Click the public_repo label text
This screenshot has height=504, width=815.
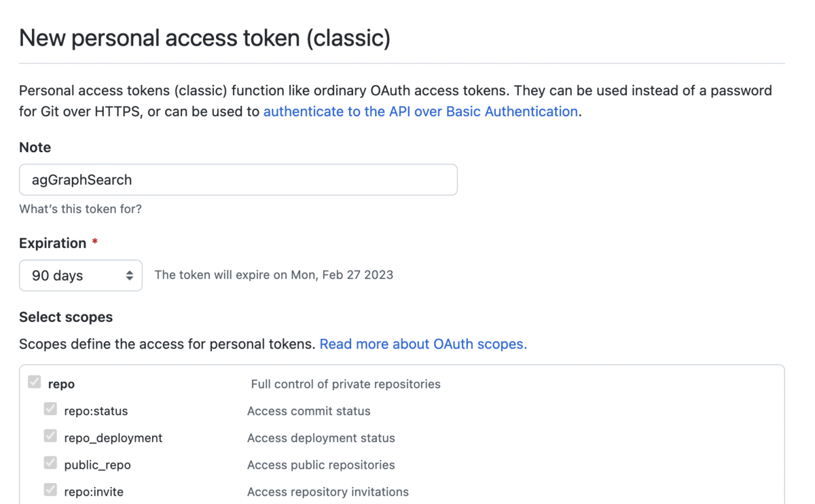[97, 465]
